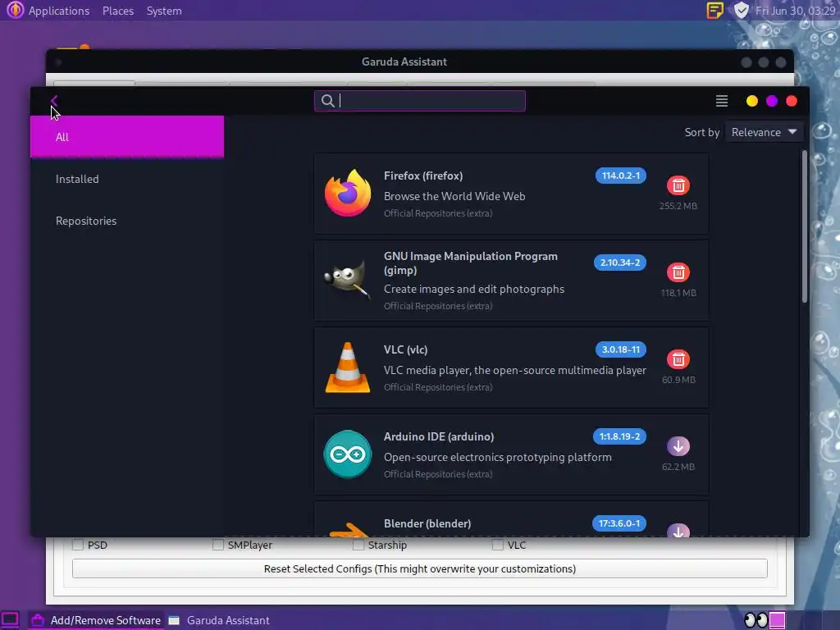Select the Repositories category tab
The width and height of the screenshot is (840, 630).
pyautogui.click(x=127, y=221)
